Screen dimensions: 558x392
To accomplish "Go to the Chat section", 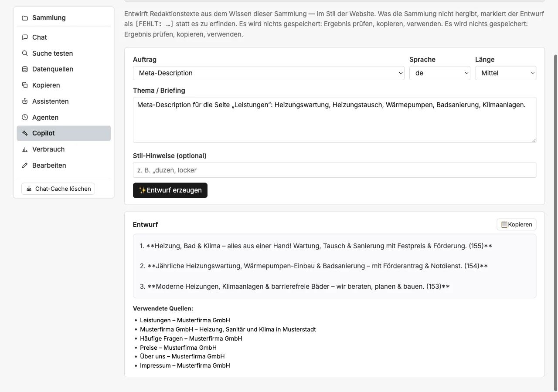I will [x=64, y=37].
